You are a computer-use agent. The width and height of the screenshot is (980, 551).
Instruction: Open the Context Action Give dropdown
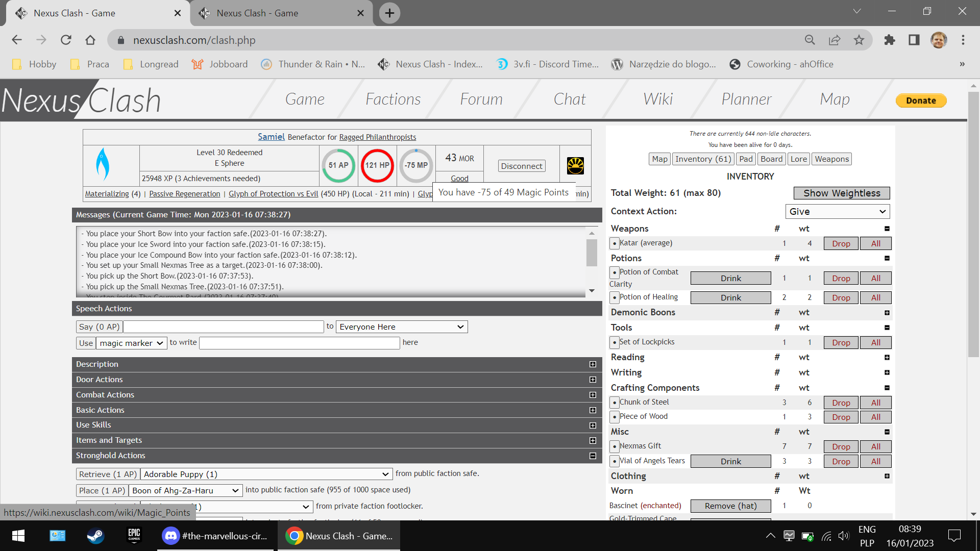tap(838, 211)
